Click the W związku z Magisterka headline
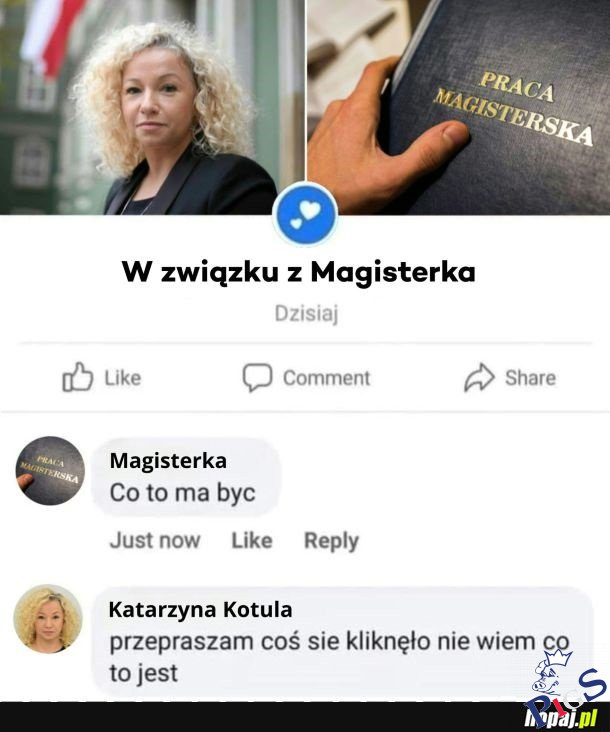This screenshot has height=732, width=610. (x=299, y=272)
